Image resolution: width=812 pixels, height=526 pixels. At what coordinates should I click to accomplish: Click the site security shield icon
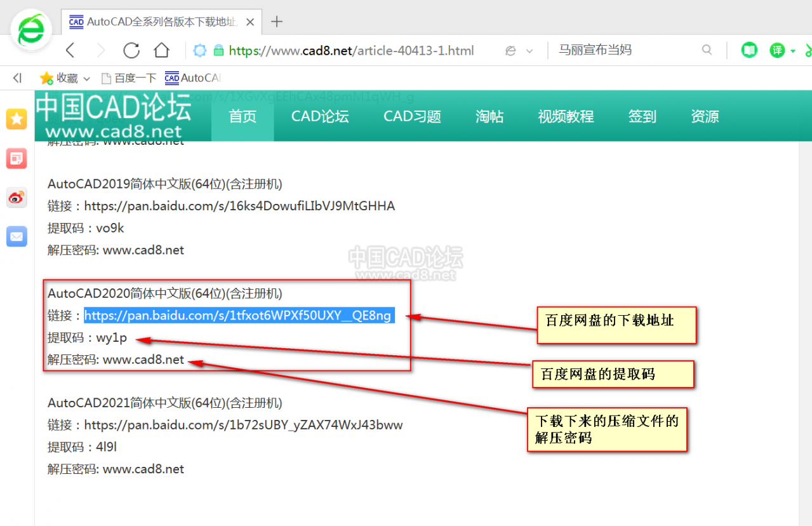point(199,50)
